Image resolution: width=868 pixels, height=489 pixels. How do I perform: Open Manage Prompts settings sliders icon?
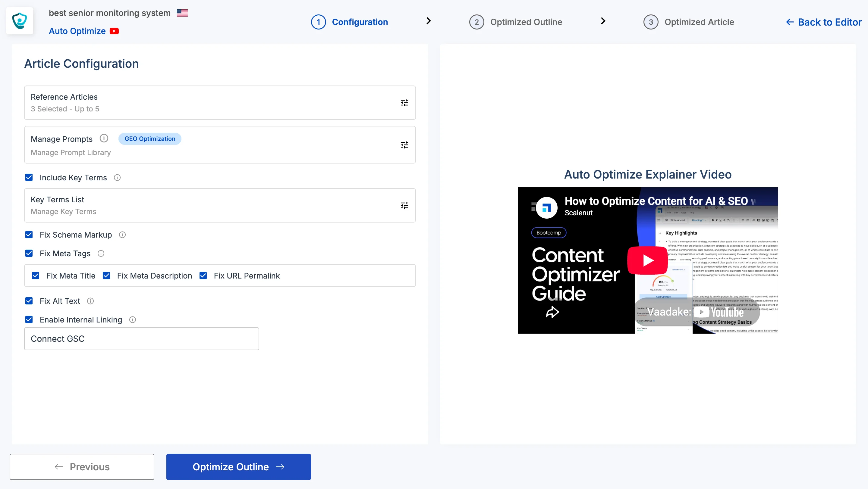click(x=404, y=145)
